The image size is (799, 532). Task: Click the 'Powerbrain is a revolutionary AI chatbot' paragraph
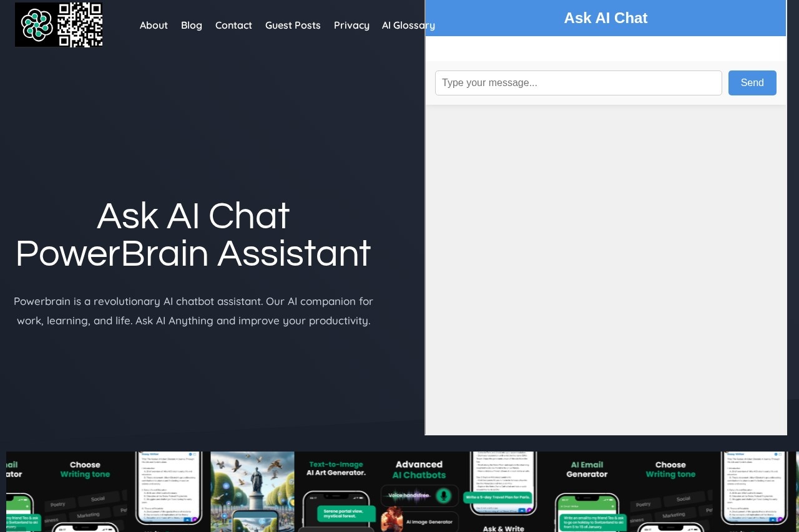pyautogui.click(x=194, y=311)
